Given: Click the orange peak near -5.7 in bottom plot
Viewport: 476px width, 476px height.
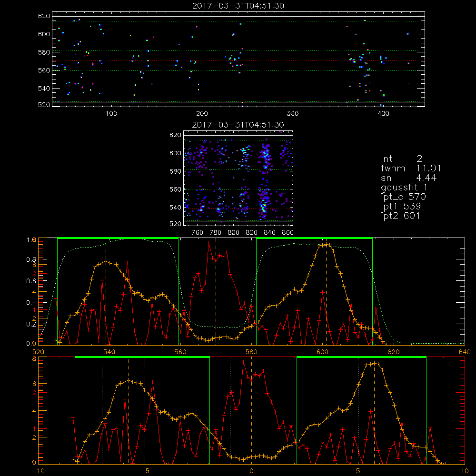Looking at the screenshot, I should click(129, 380).
